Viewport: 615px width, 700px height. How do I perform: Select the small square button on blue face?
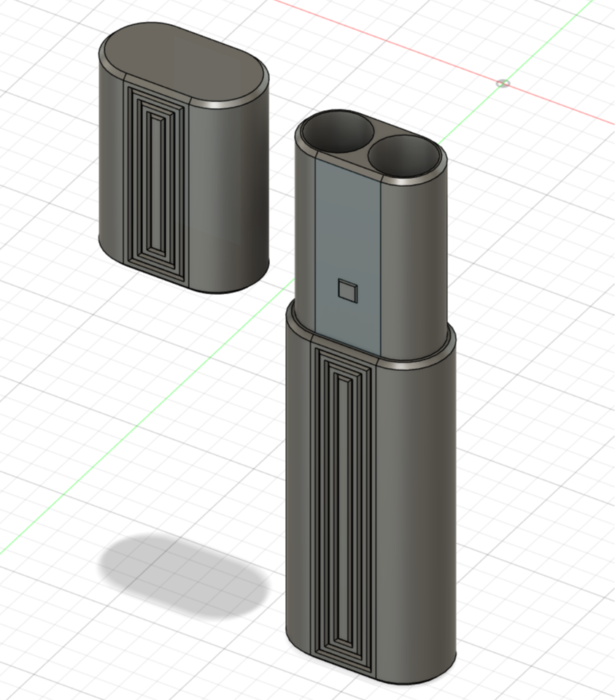[348, 291]
